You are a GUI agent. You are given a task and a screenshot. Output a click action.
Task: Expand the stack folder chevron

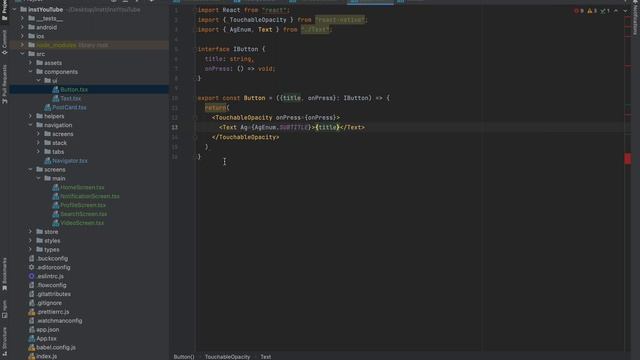pyautogui.click(x=39, y=143)
